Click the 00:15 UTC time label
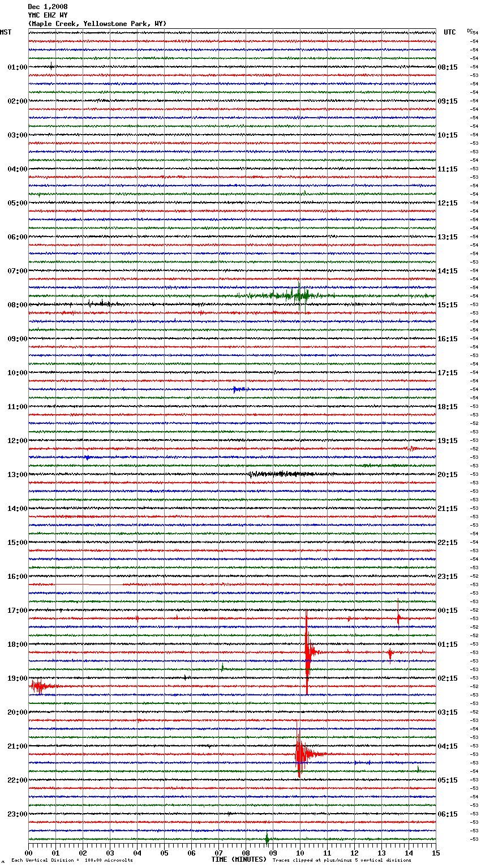Viewport: 481px width, 868px height. click(448, 611)
